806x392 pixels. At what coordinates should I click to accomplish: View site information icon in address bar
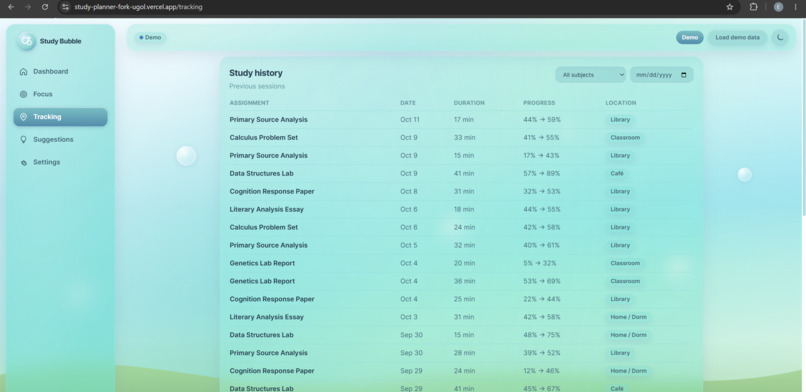[x=65, y=7]
